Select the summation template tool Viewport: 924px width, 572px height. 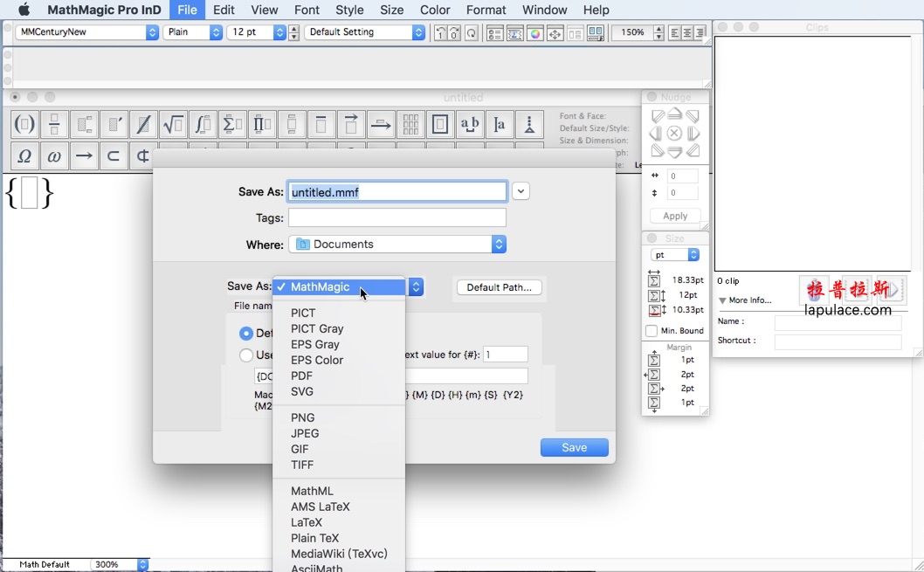232,124
